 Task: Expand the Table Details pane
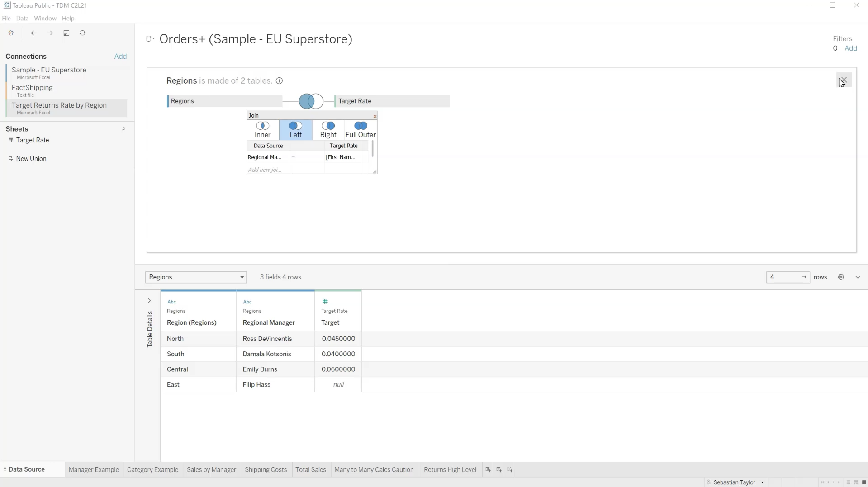coord(149,301)
